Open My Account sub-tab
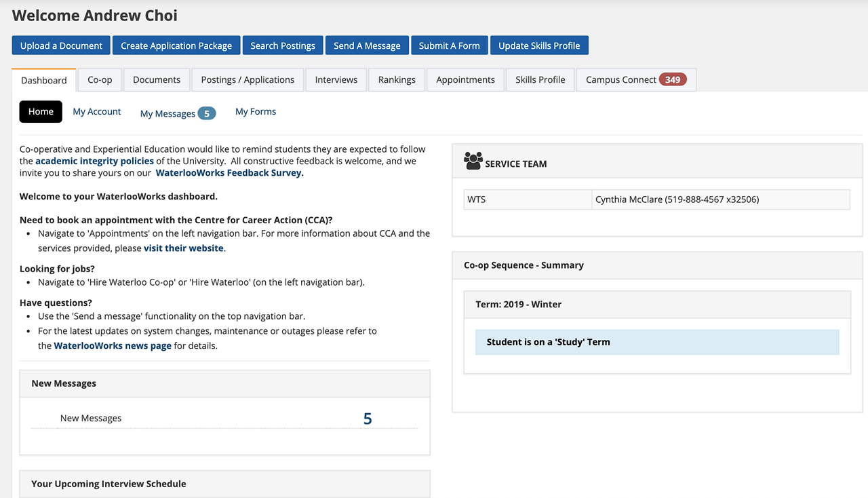 [97, 111]
